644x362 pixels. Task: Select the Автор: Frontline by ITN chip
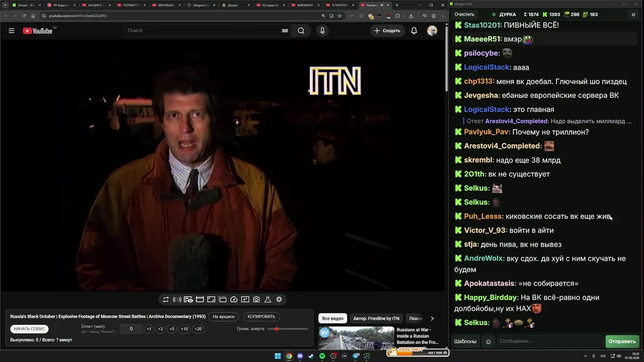pos(376,318)
